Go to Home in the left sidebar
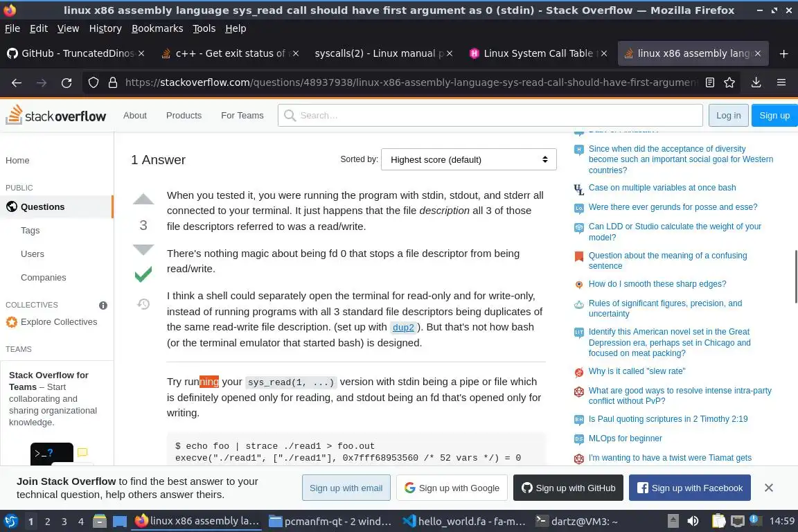 (17, 161)
